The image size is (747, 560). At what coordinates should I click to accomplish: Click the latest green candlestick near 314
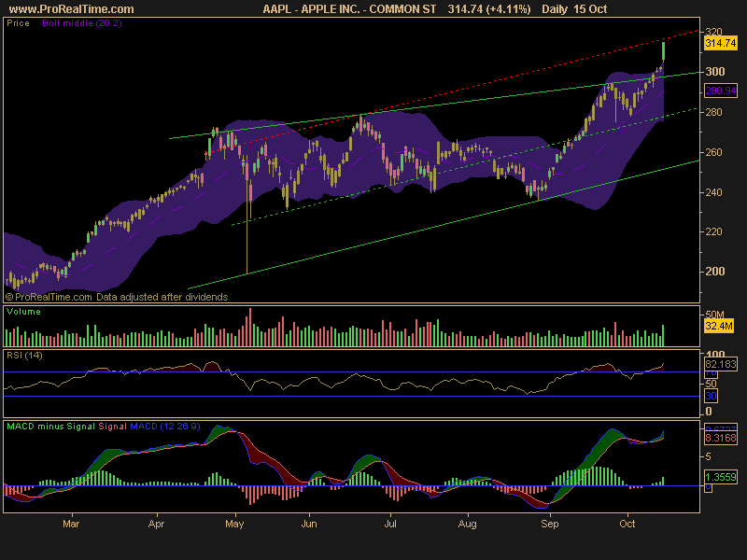pyautogui.click(x=663, y=51)
